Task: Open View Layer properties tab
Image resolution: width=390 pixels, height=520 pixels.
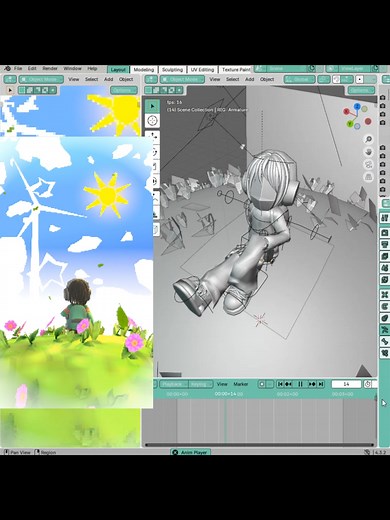Action: tap(385, 256)
